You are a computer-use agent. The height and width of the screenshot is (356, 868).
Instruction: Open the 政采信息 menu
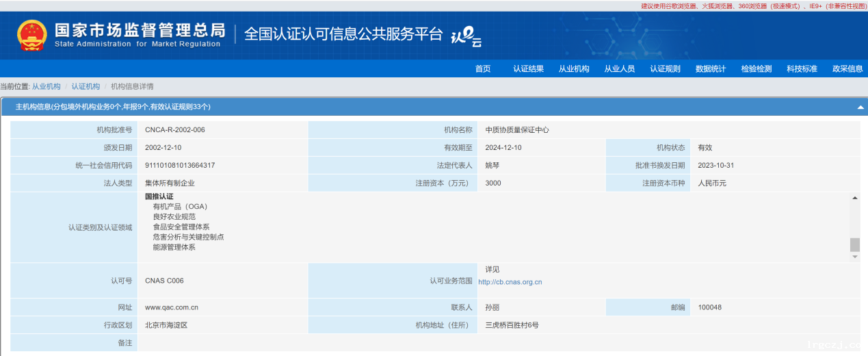tap(847, 68)
